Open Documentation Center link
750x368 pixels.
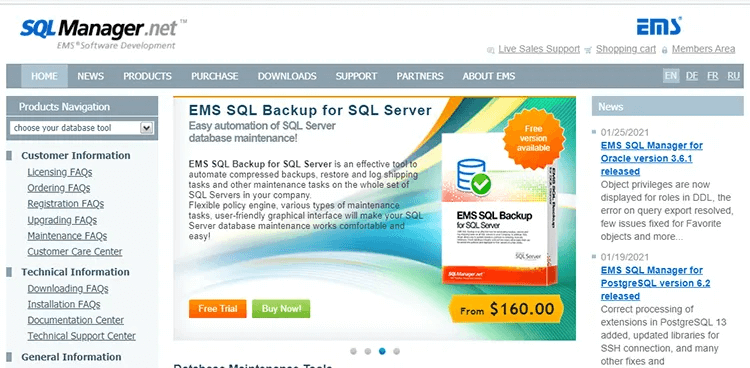point(76,320)
